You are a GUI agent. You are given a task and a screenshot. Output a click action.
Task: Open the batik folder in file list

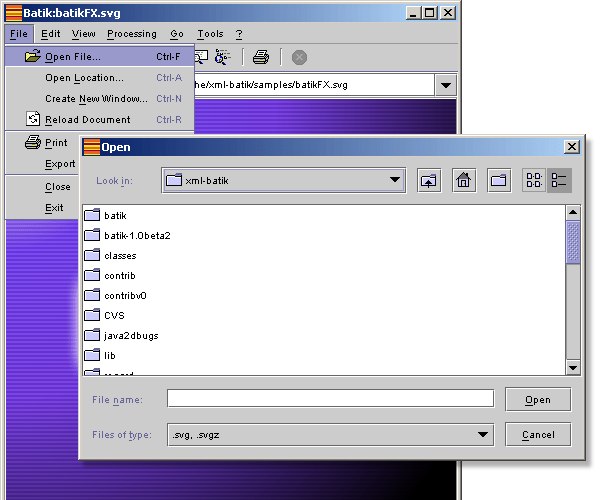point(114,215)
